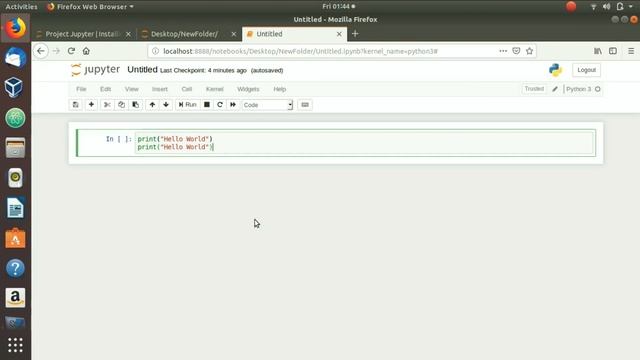
Task: Close the Desktop/NewFolder browser tab
Action: [x=234, y=34]
